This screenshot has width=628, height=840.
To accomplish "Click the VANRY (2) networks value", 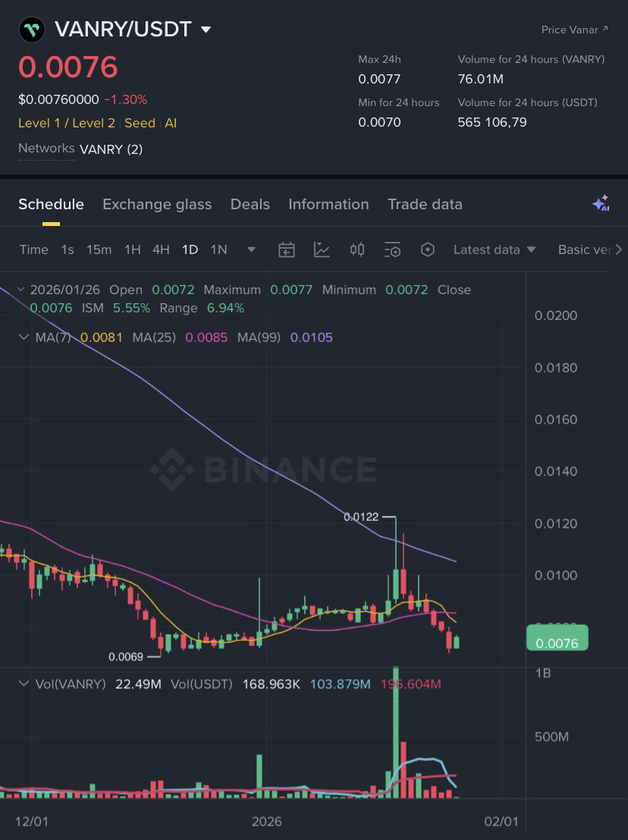I will [111, 149].
